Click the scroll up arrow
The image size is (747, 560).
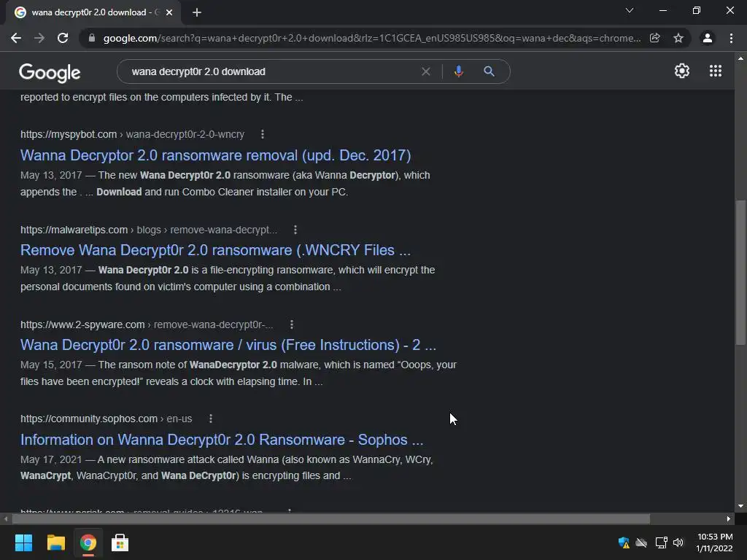(x=740, y=58)
